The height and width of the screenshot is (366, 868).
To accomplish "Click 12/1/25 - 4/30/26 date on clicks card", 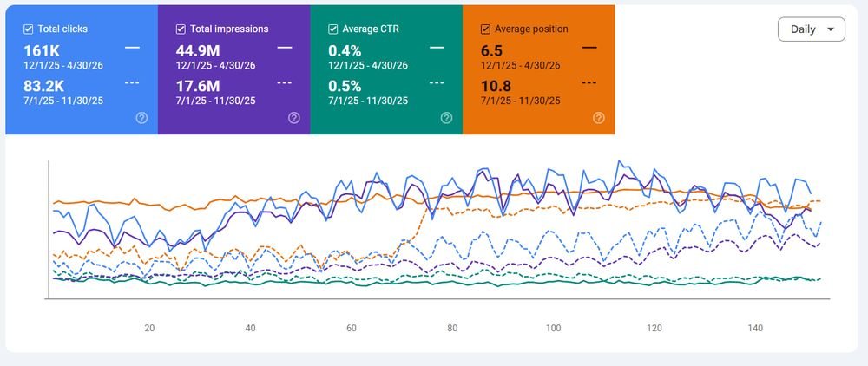I will click(63, 66).
